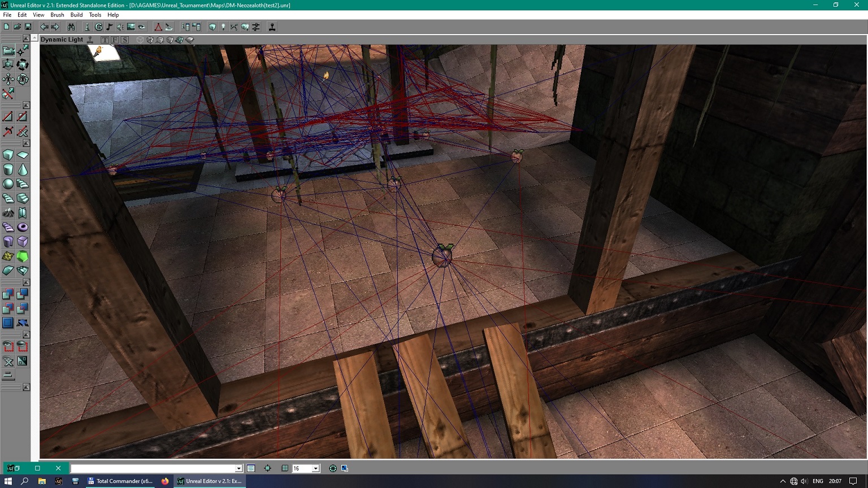Click the Subtract brush CSG icon

tap(23, 294)
